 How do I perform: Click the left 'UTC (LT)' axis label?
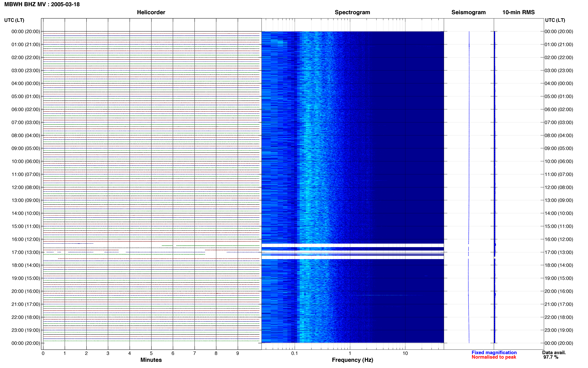coord(14,20)
